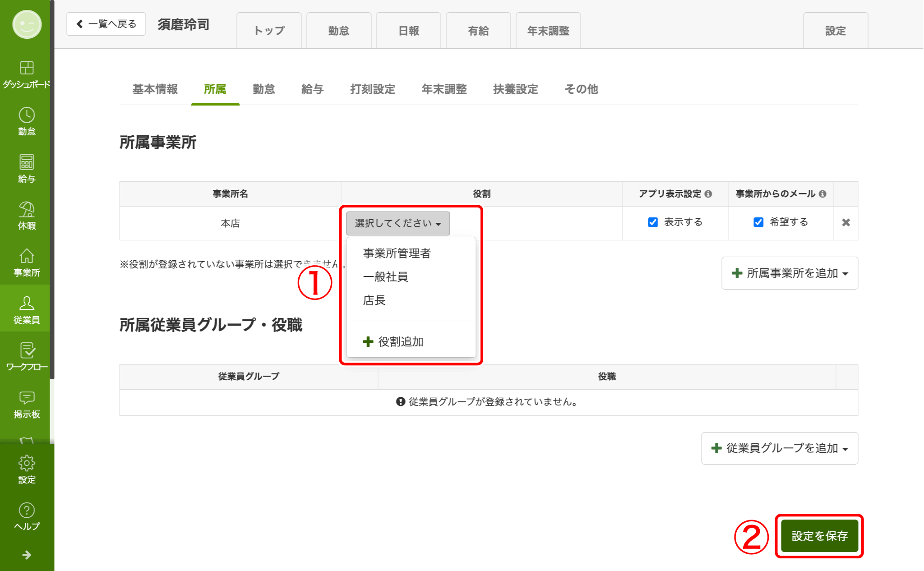The width and height of the screenshot is (924, 571).
Task: Uncheck the 表示する app display checkbox
Action: pos(652,222)
